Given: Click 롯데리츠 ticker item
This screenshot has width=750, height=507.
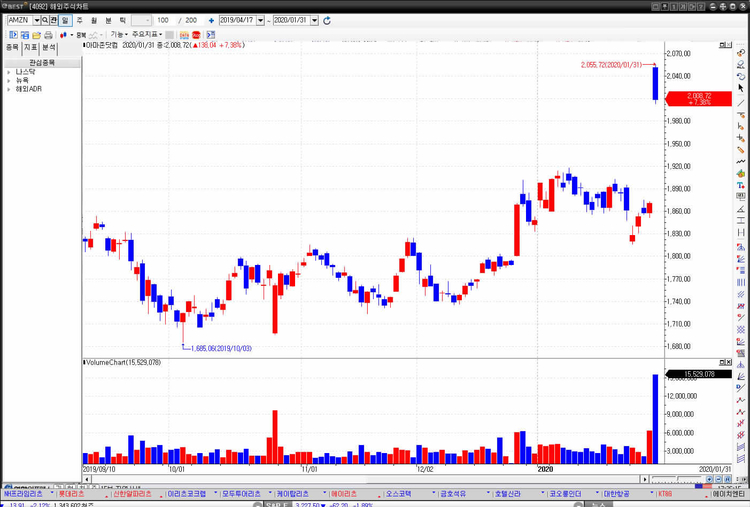Looking at the screenshot, I should point(71,494).
